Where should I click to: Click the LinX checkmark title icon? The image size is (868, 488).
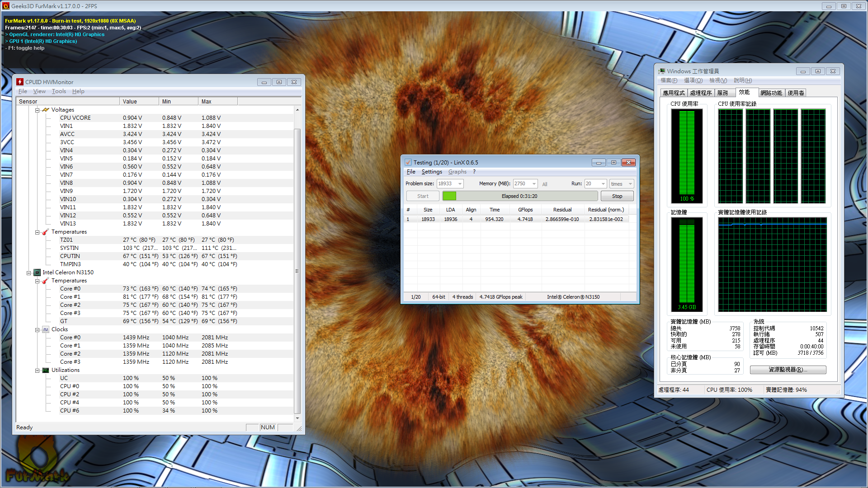(x=408, y=162)
